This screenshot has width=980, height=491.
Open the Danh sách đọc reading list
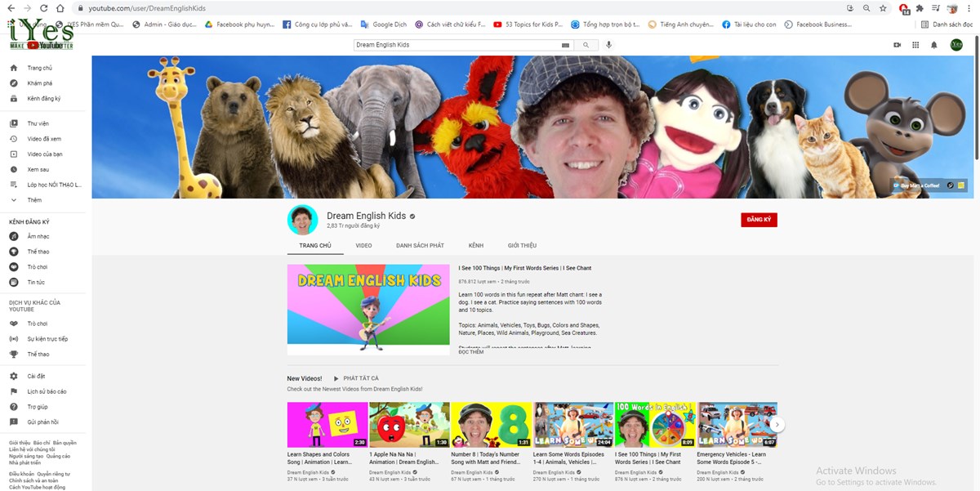(947, 25)
